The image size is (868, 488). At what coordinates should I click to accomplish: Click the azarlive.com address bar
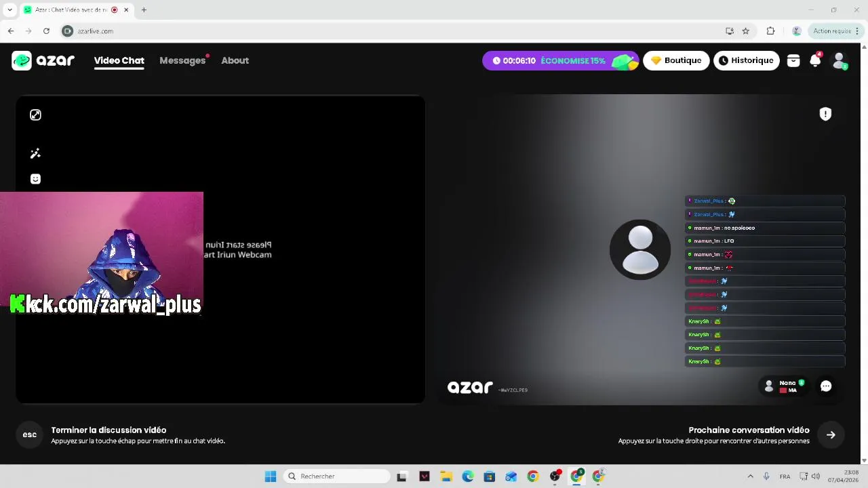393,31
